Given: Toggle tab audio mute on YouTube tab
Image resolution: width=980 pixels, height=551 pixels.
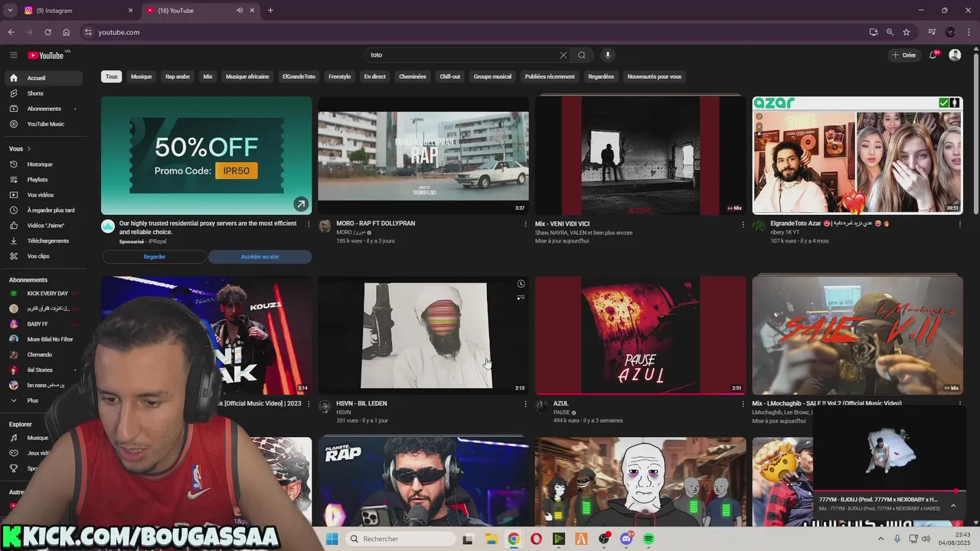Looking at the screenshot, I should tap(240, 11).
